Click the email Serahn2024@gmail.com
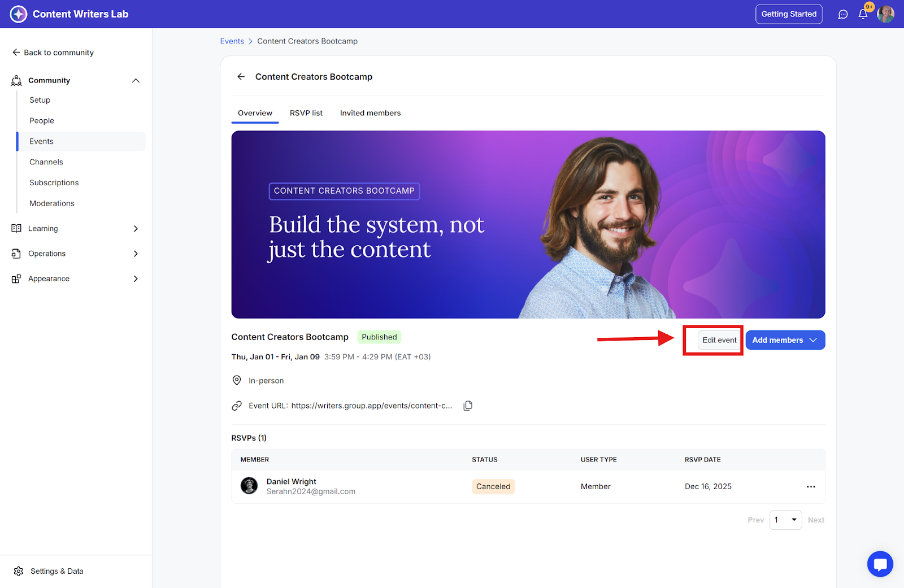The height and width of the screenshot is (588, 904). point(311,491)
